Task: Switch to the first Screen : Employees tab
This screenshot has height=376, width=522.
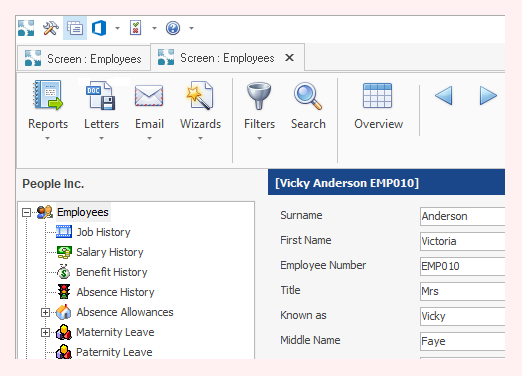Action: [84, 58]
